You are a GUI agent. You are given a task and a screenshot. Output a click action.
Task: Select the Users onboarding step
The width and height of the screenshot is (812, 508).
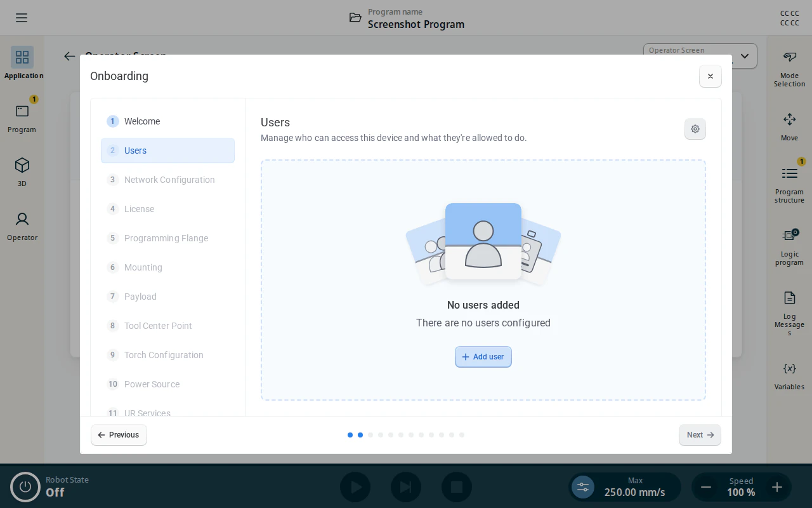(167, 150)
